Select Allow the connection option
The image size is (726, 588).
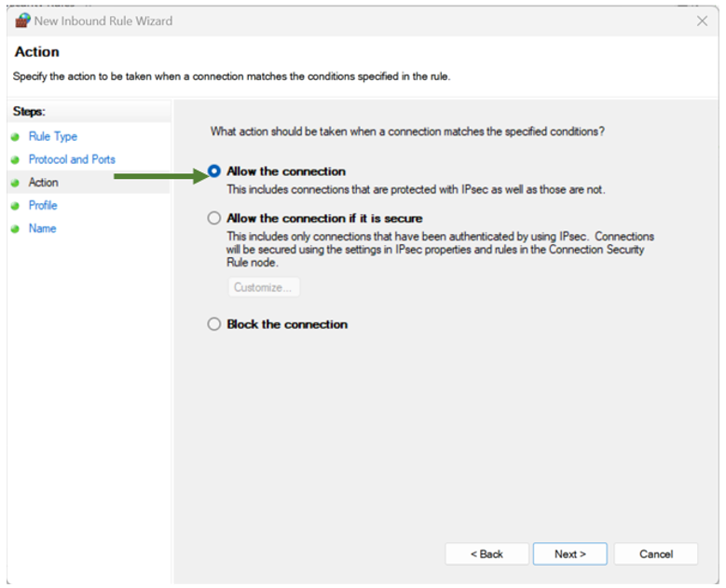coord(214,171)
